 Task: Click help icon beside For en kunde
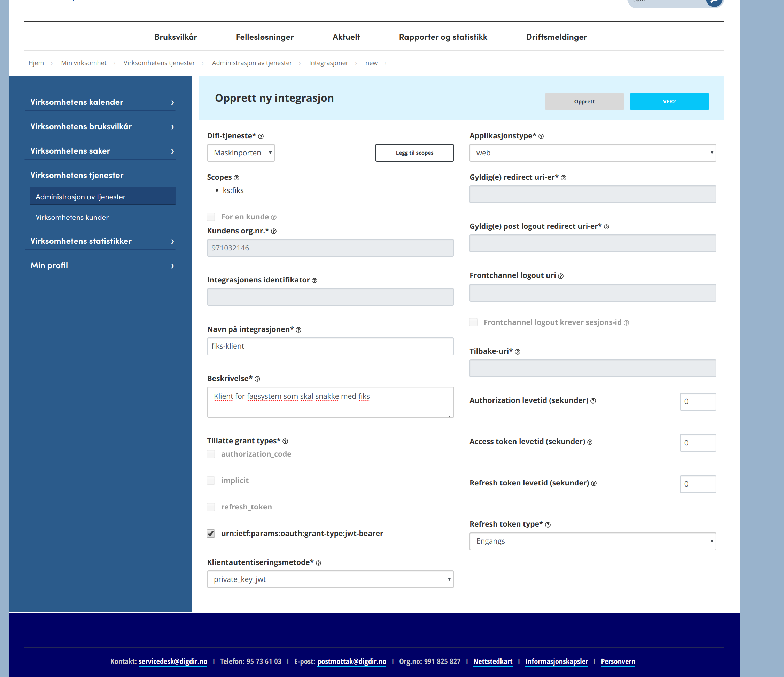[274, 217]
